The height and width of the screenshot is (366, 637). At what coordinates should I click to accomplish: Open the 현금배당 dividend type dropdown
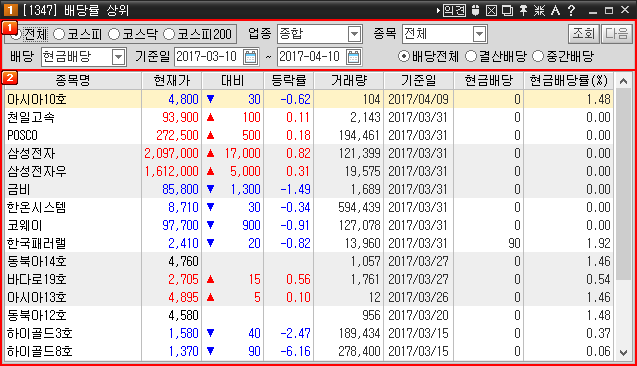click(x=118, y=57)
